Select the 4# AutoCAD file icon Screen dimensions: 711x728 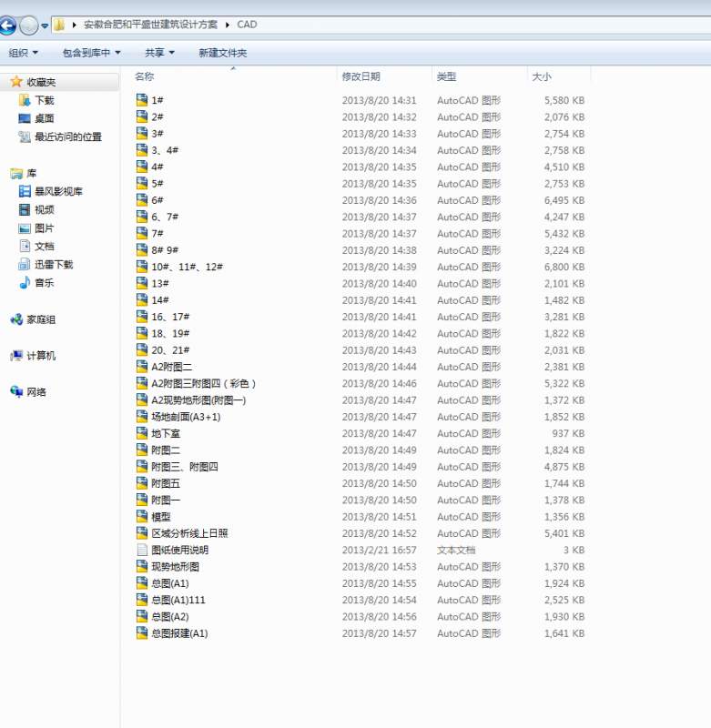coord(142,167)
